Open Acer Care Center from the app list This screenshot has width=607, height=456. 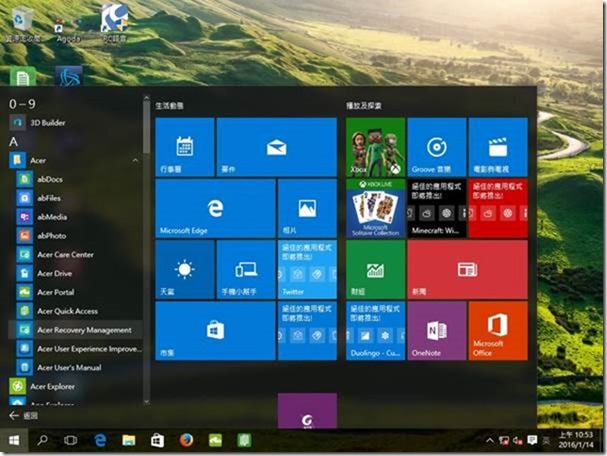65,254
